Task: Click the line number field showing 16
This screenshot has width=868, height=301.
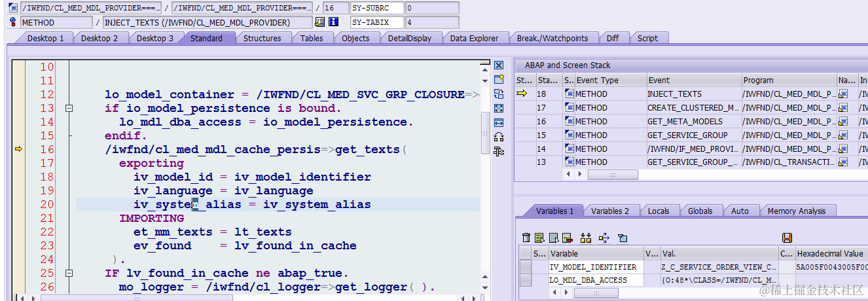Action: 336,8
